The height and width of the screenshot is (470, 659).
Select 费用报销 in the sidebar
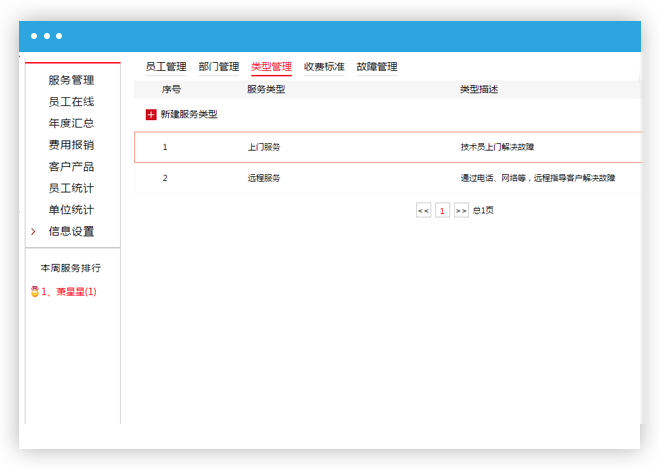[71, 145]
